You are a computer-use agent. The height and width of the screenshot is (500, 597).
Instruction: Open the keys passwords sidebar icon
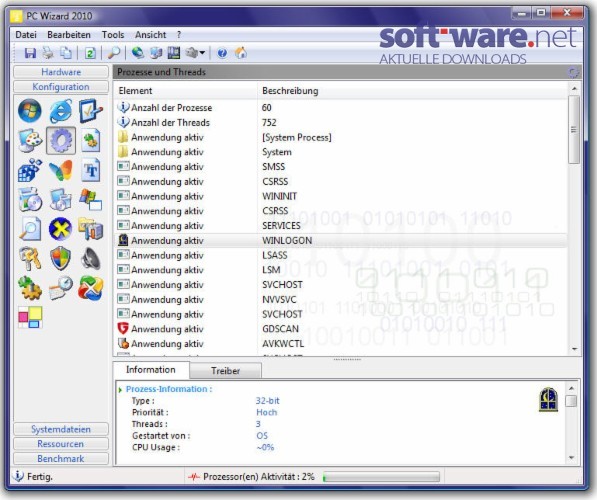(x=30, y=259)
